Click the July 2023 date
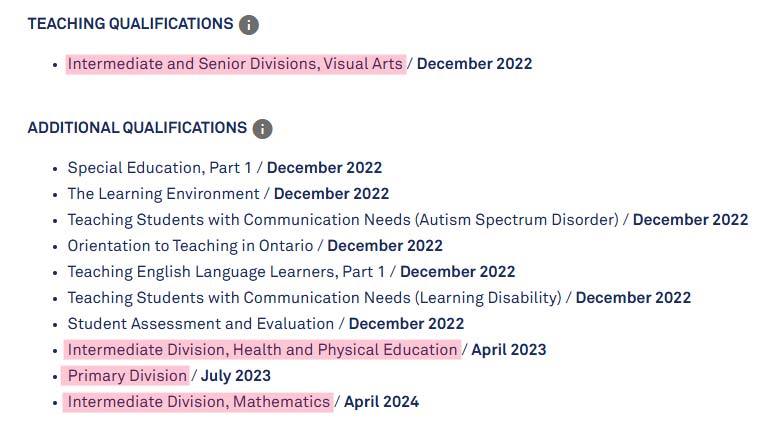This screenshot has width=780, height=428. (236, 376)
